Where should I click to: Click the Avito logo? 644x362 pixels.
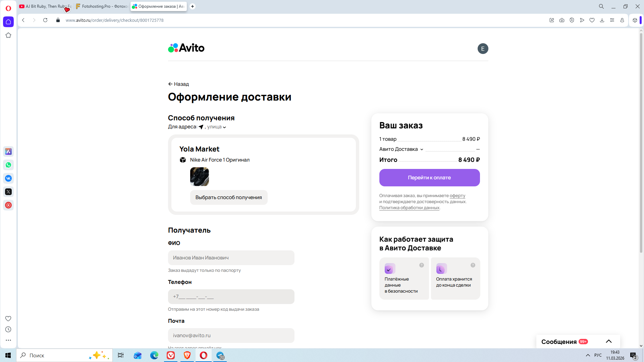pyautogui.click(x=186, y=48)
